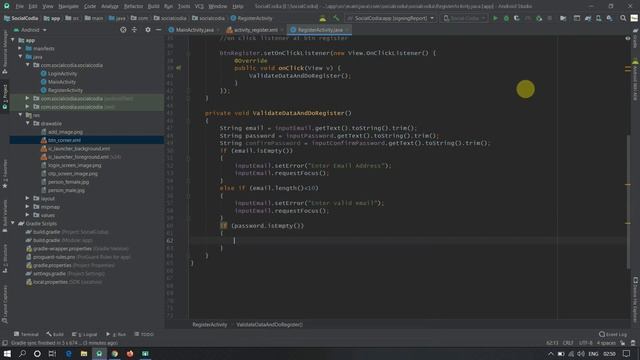The width and height of the screenshot is (640, 360).
Task: Open the Android project view dropdown
Action: [30, 30]
